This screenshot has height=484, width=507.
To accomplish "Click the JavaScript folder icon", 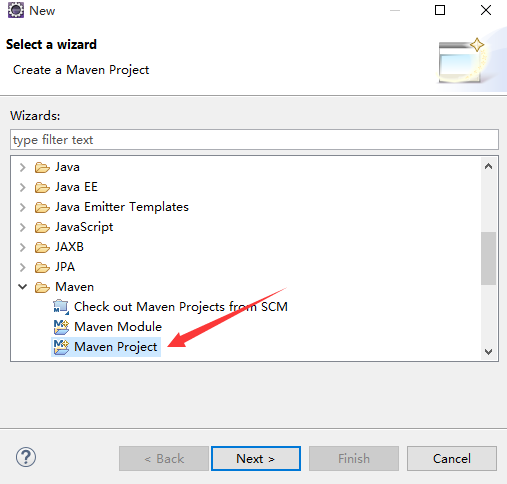I will (x=42, y=227).
